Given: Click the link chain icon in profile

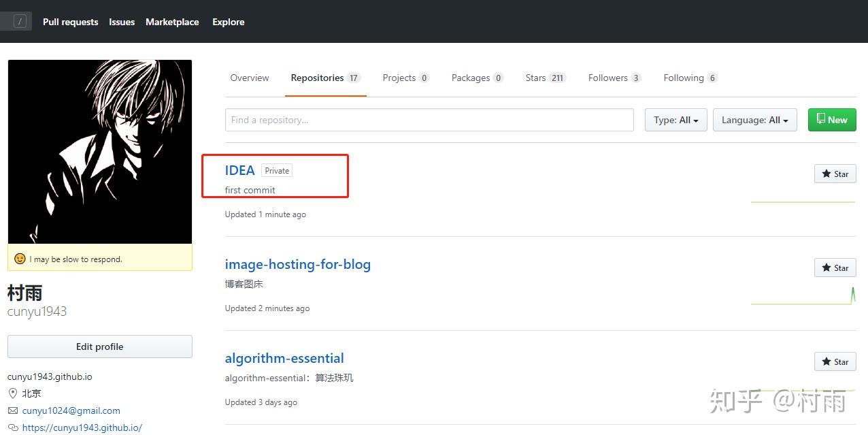Looking at the screenshot, I should 13,428.
